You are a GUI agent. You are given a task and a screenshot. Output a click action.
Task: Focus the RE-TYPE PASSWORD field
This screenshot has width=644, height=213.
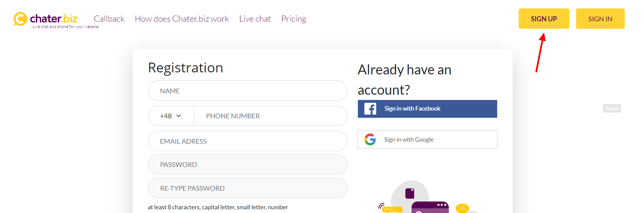tap(248, 188)
